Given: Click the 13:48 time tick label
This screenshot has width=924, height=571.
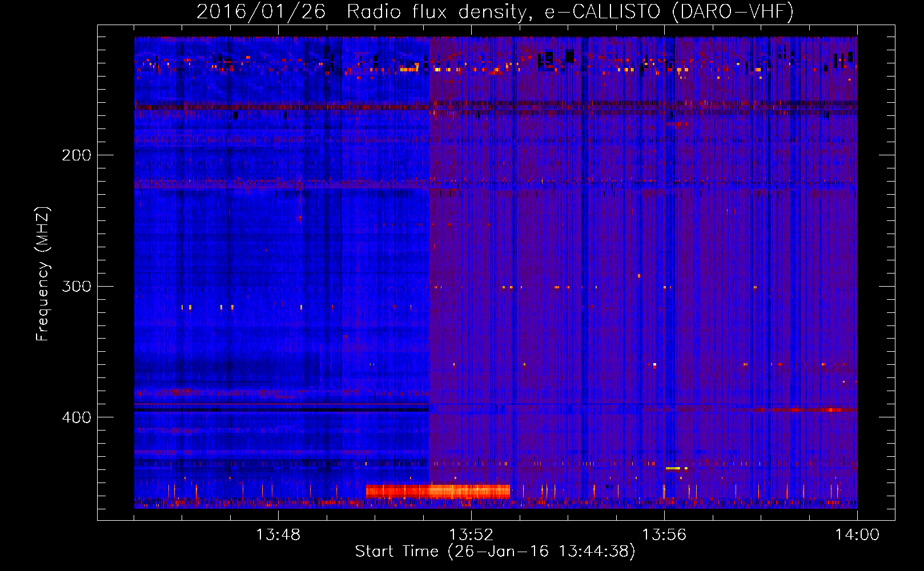Looking at the screenshot, I should (x=278, y=535).
